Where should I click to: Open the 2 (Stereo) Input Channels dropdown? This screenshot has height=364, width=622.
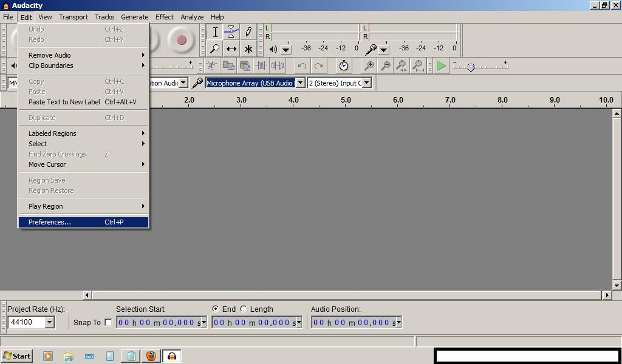[x=367, y=83]
